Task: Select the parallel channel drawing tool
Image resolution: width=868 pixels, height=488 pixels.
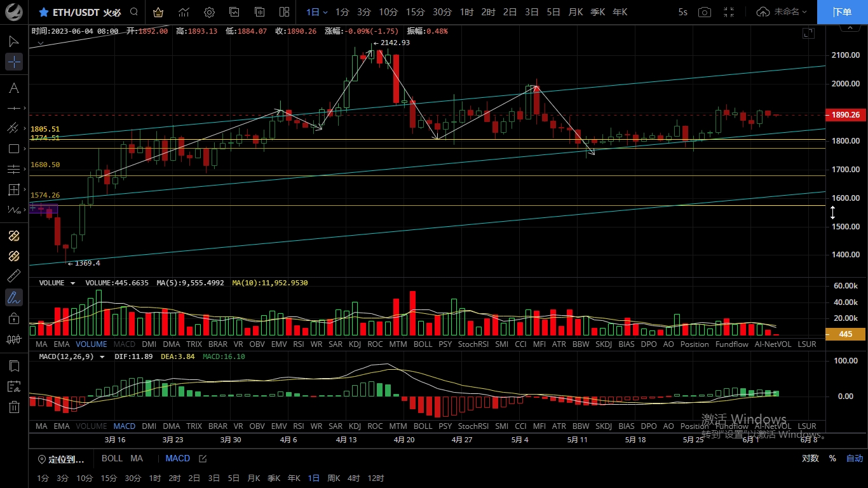Action: click(x=13, y=128)
